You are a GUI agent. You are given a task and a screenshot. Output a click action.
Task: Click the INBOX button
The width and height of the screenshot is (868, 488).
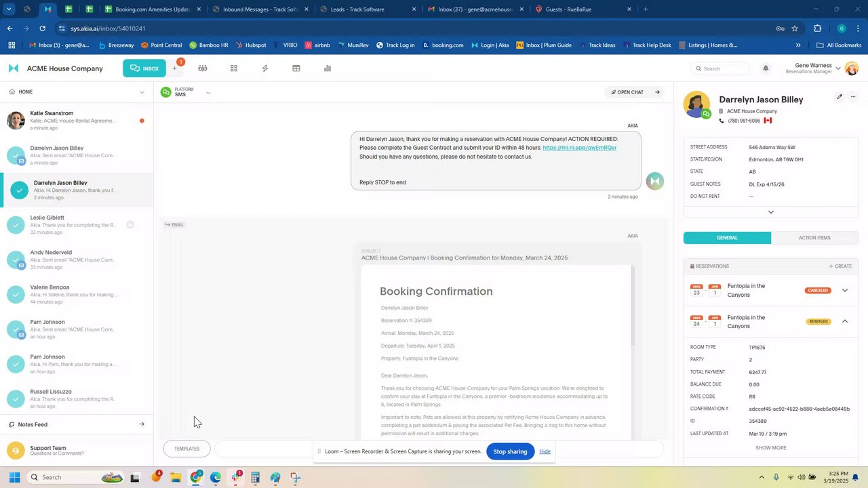(x=144, y=68)
